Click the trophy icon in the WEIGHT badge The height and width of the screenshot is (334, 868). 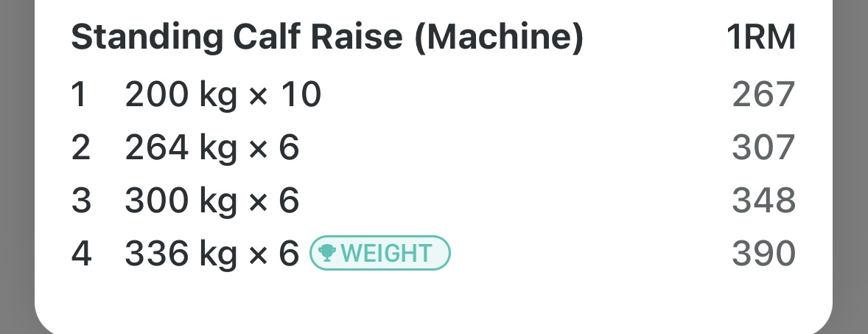326,254
